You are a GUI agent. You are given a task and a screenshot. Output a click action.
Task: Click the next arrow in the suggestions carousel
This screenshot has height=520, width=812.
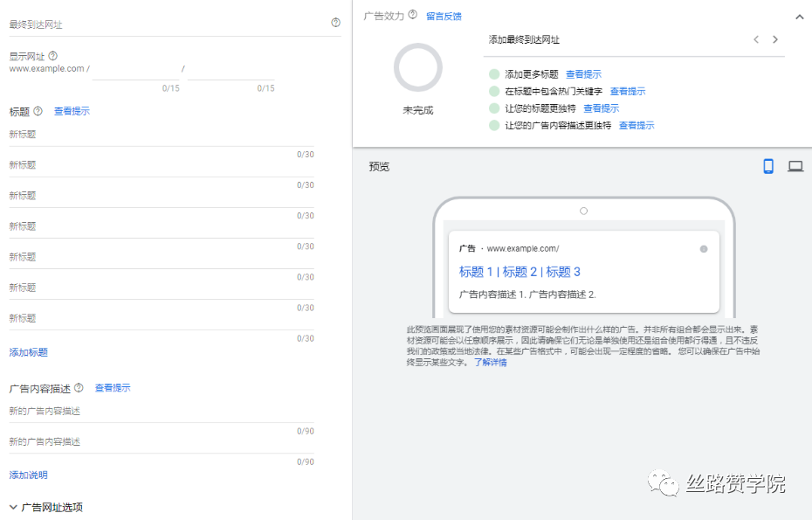click(774, 39)
